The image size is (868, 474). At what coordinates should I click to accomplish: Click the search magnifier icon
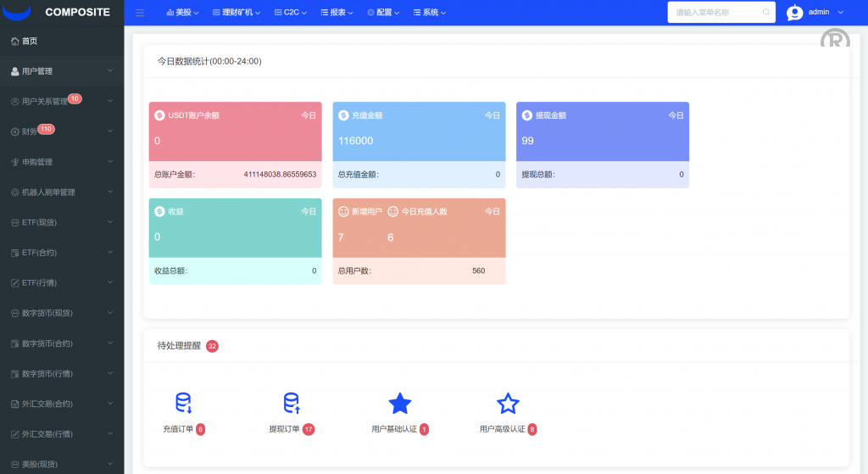(x=766, y=13)
